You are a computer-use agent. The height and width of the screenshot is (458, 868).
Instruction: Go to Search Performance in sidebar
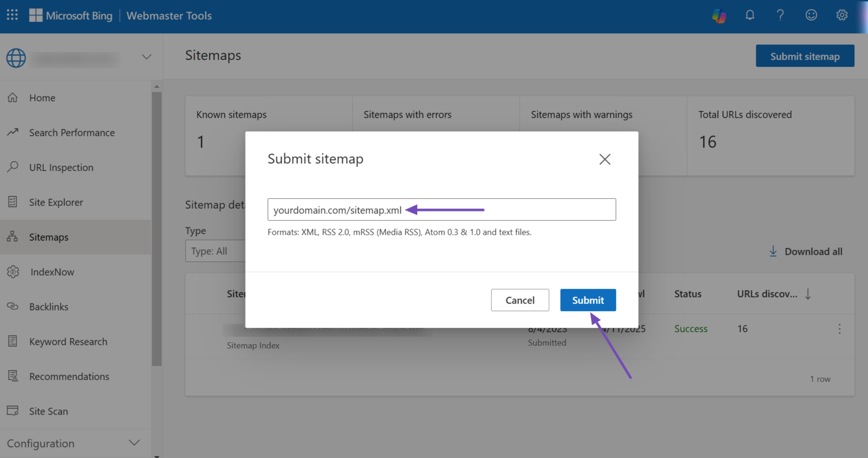(x=71, y=133)
